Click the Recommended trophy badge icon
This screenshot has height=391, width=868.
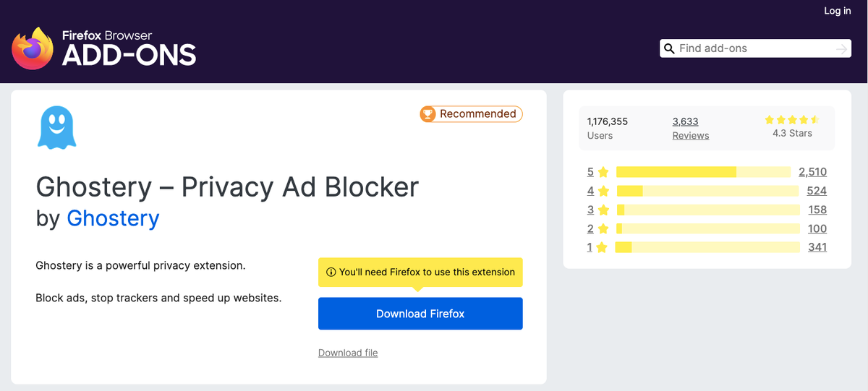(428, 113)
